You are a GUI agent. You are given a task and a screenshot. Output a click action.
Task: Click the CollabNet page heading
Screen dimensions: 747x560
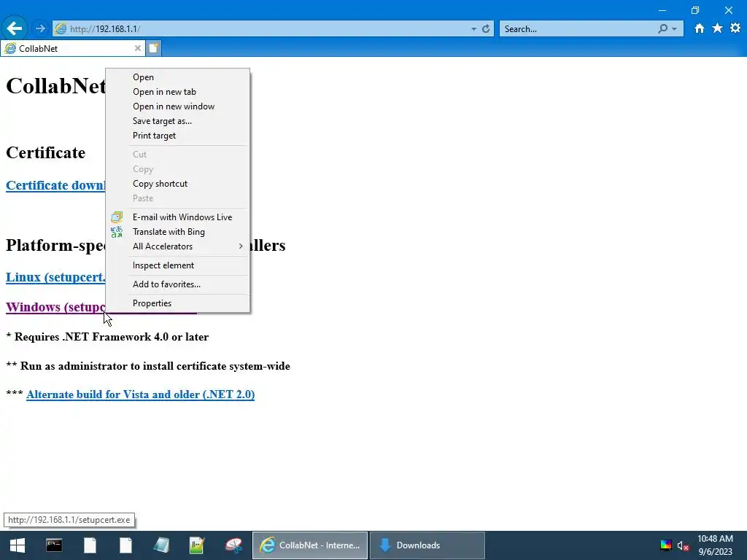point(55,86)
